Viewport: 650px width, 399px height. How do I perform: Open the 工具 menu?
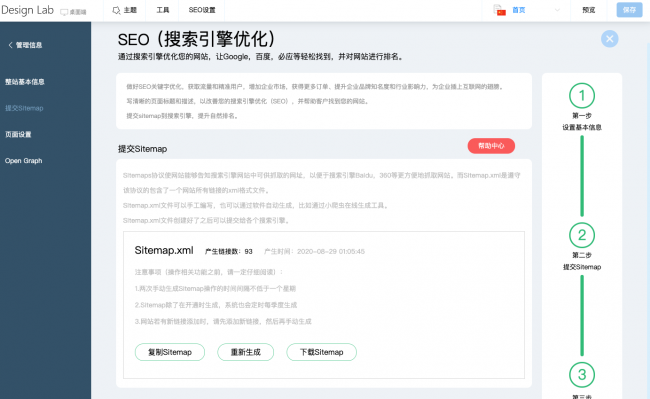coord(162,10)
